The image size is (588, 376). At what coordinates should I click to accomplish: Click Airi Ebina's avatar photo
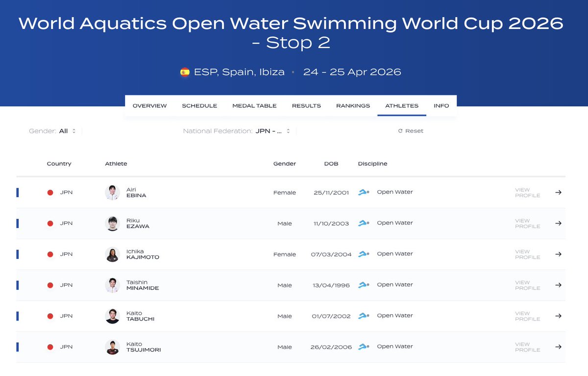[x=112, y=193]
